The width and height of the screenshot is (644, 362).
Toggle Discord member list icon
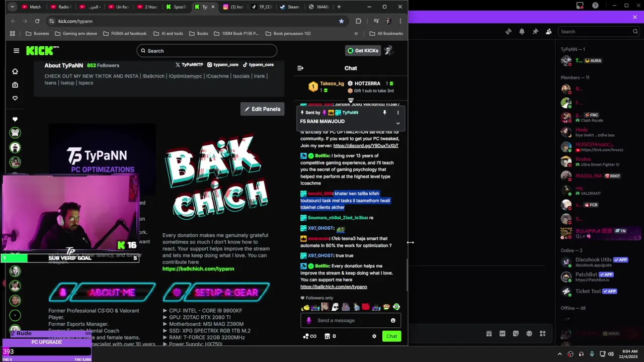point(549,32)
